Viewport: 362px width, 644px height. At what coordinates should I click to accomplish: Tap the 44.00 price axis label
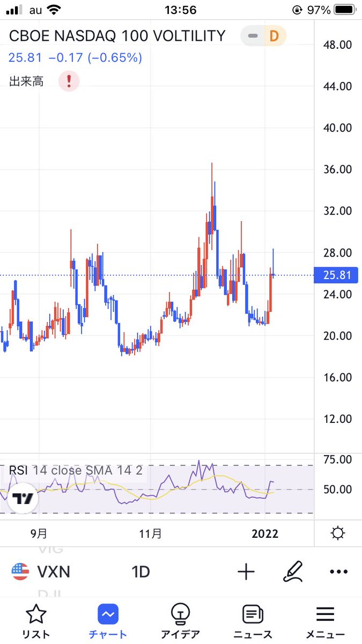click(x=337, y=86)
